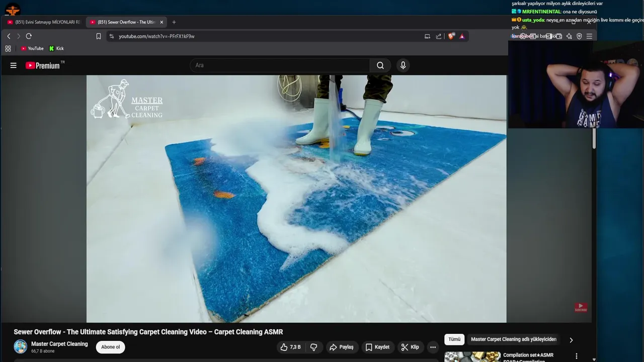
Task: Click MRFENTINENTAL username in chat overlay
Action: (542, 12)
